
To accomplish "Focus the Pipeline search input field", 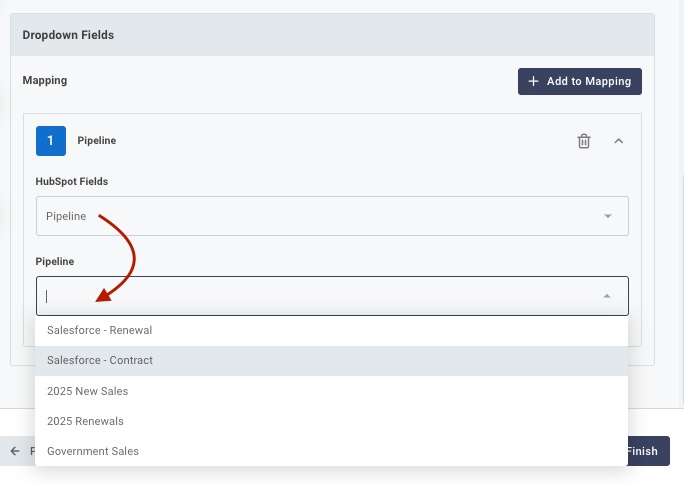I will point(320,296).
